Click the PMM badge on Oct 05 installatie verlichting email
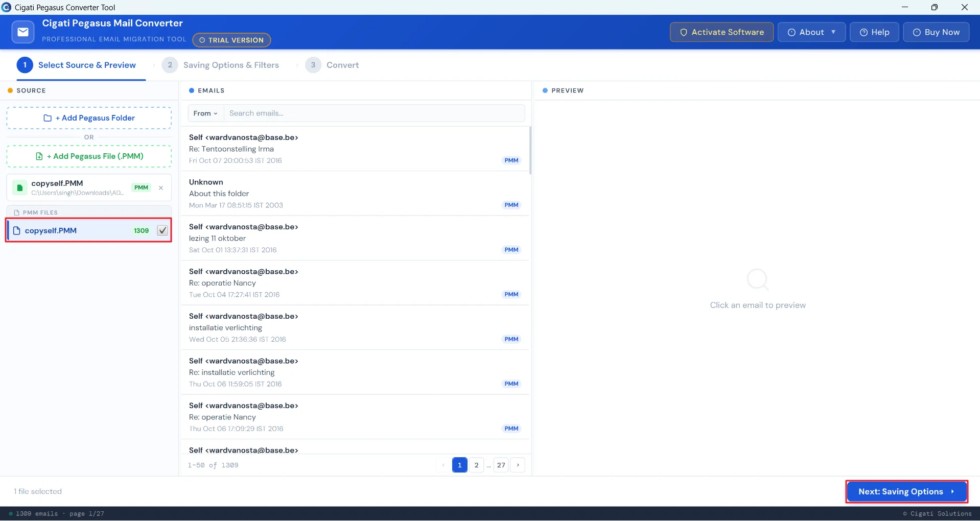Image resolution: width=980 pixels, height=521 pixels. pyautogui.click(x=511, y=339)
